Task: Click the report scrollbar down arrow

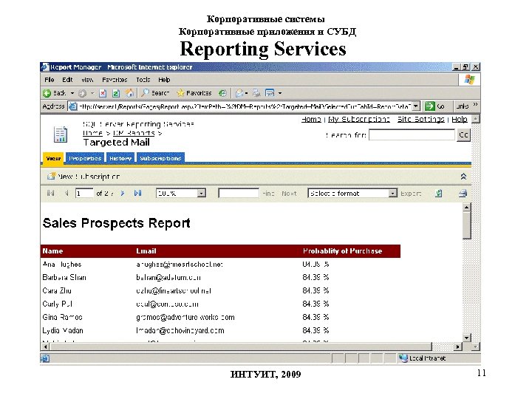Action: 467,338
